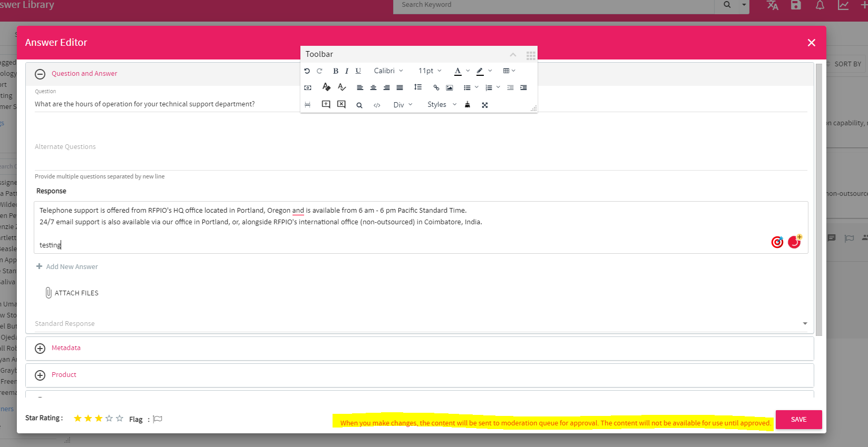Click into the Response text editor

(421, 227)
